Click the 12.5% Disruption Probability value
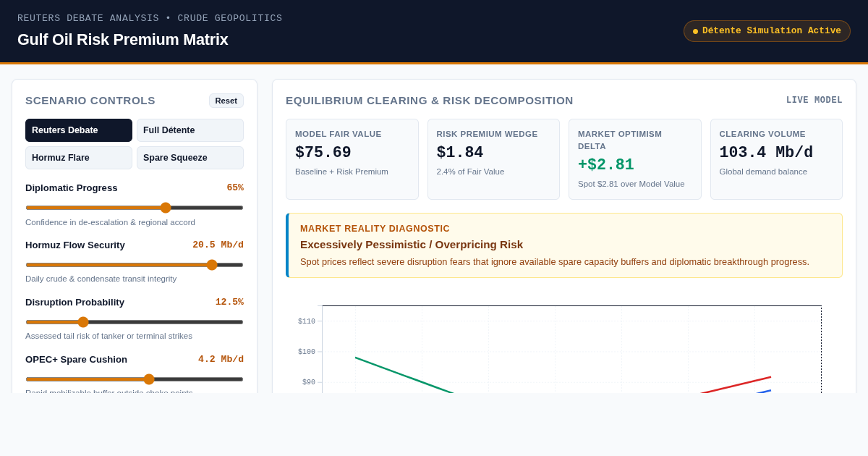This screenshot has width=868, height=456. click(229, 303)
